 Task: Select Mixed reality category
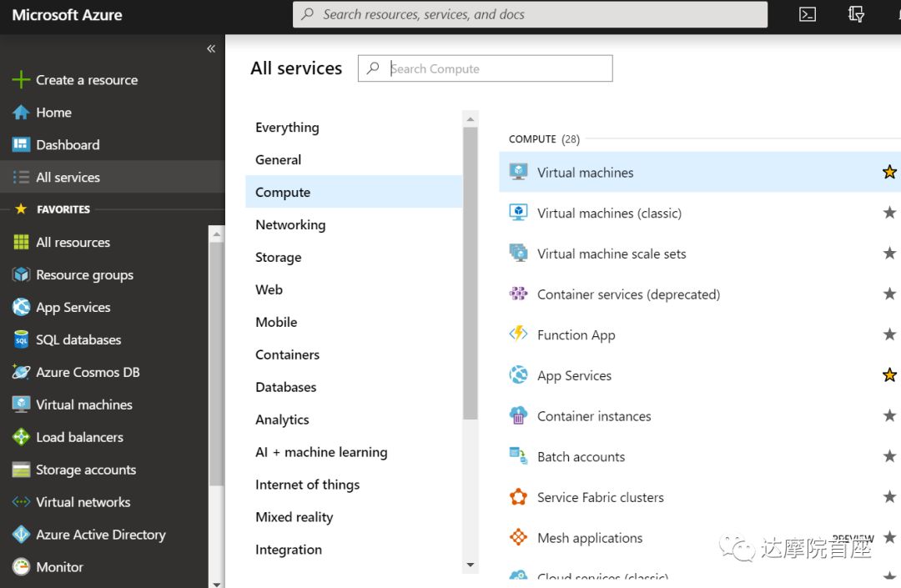[x=354, y=517]
